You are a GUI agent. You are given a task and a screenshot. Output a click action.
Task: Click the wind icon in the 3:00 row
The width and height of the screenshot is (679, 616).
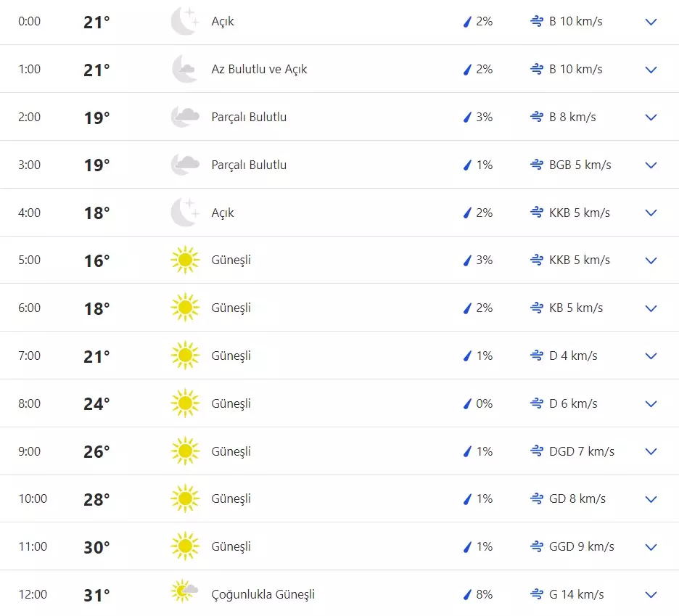(537, 165)
